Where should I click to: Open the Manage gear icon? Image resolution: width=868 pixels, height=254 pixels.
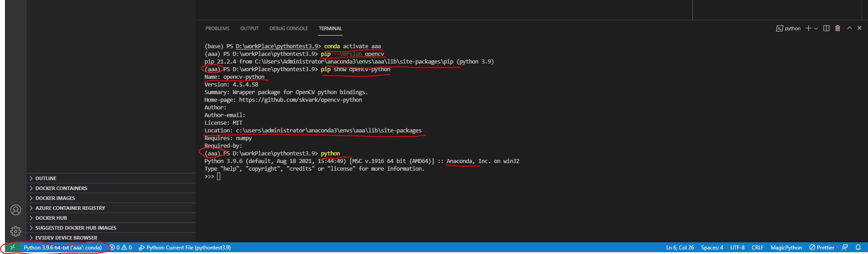click(x=16, y=231)
